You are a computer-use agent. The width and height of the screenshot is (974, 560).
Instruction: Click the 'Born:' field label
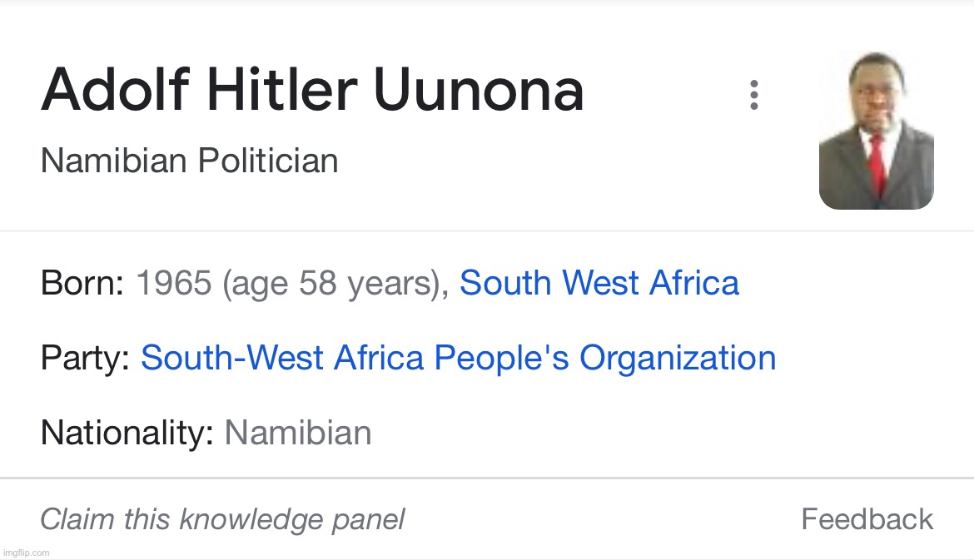[82, 283]
